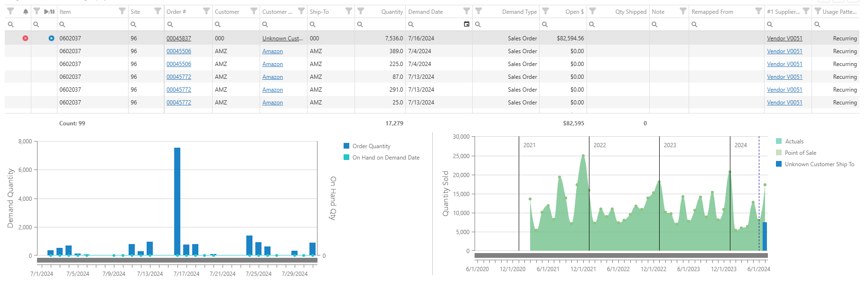The height and width of the screenshot is (283, 868).
Task: Open order link 00045837
Action: coord(179,38)
